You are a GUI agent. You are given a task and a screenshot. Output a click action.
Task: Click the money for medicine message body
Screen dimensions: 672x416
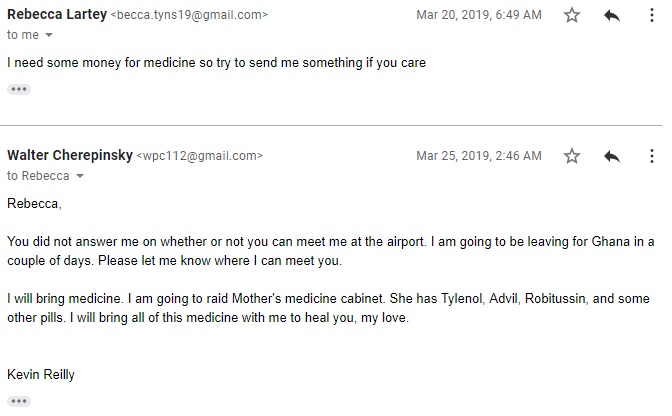coord(216,63)
